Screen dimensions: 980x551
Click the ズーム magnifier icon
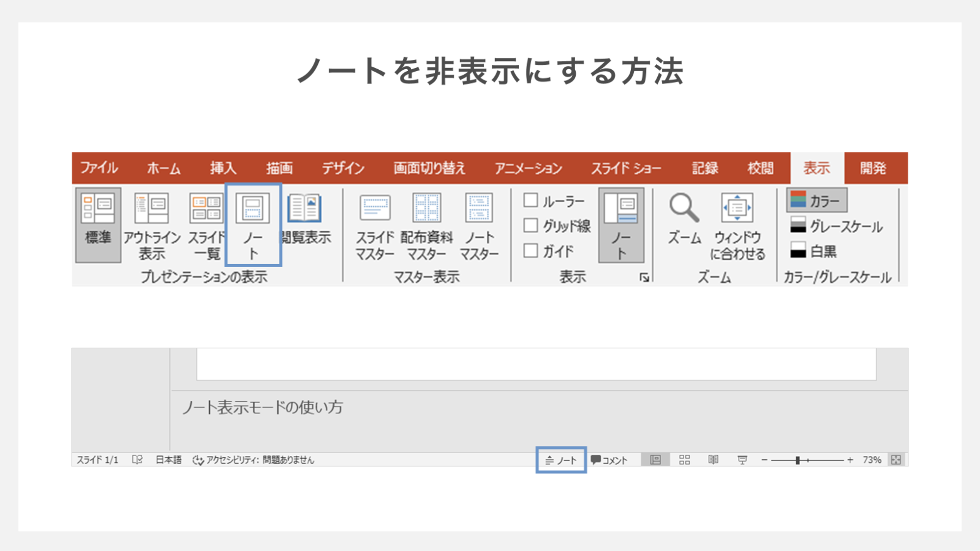[x=684, y=208]
